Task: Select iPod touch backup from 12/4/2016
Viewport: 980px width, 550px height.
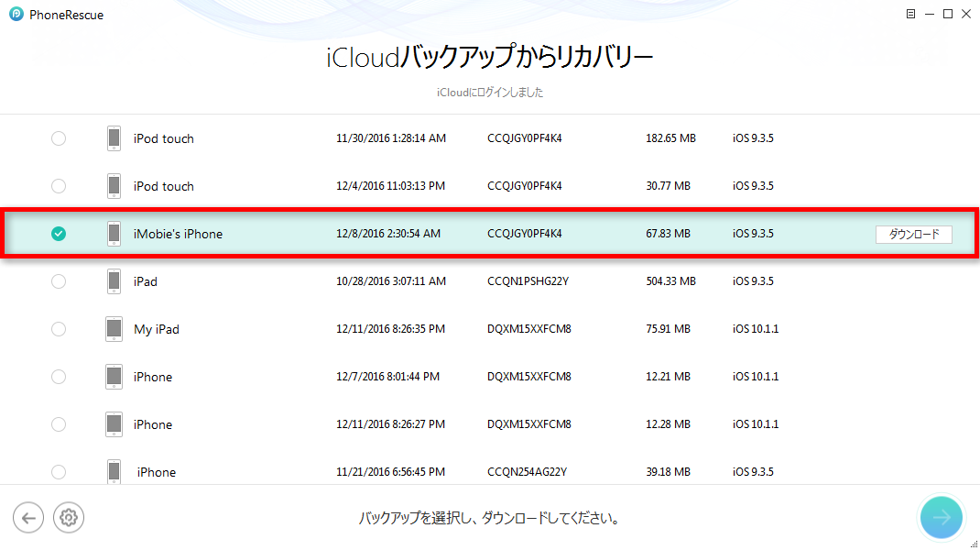Action: [59, 186]
